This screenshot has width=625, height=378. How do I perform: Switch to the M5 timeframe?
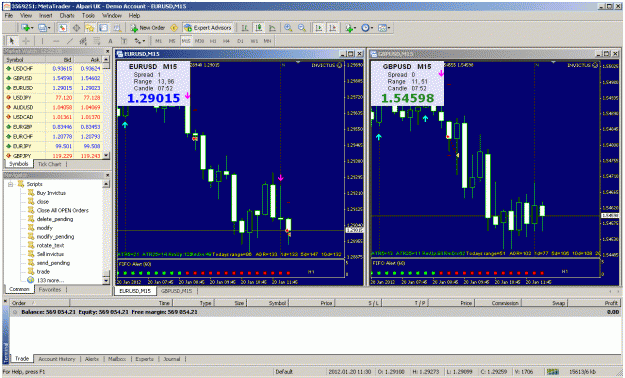click(172, 41)
